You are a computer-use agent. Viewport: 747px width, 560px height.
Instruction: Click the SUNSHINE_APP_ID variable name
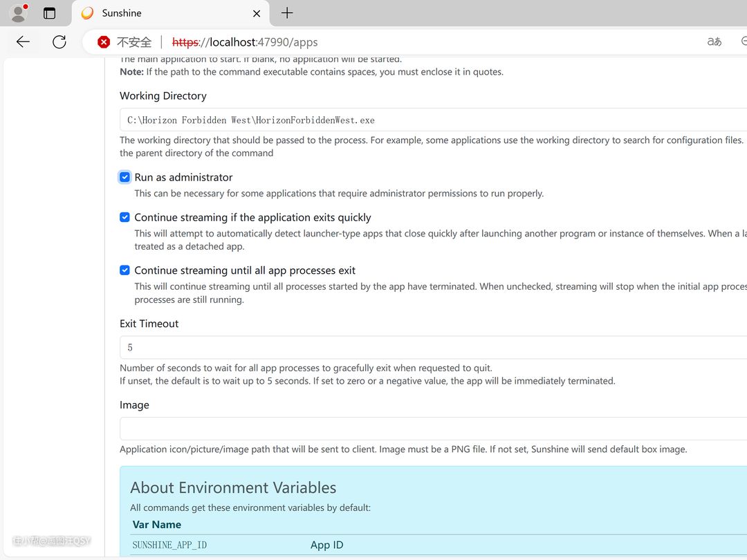[x=169, y=545]
